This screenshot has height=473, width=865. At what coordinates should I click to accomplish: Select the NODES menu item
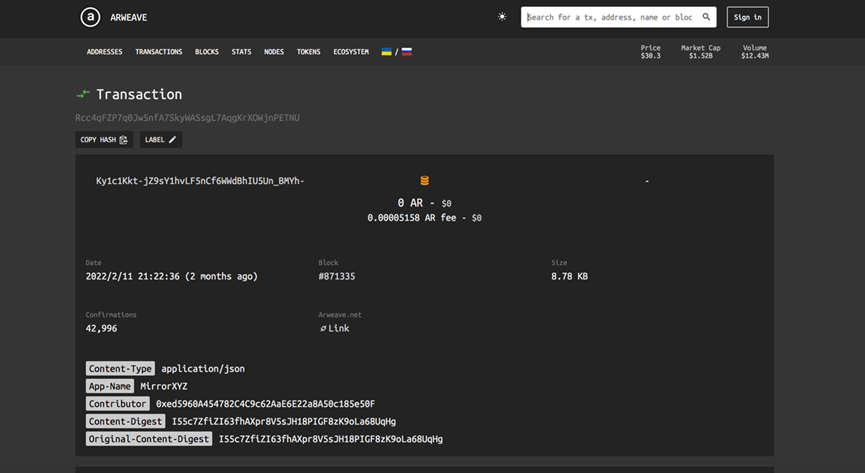[x=274, y=52]
